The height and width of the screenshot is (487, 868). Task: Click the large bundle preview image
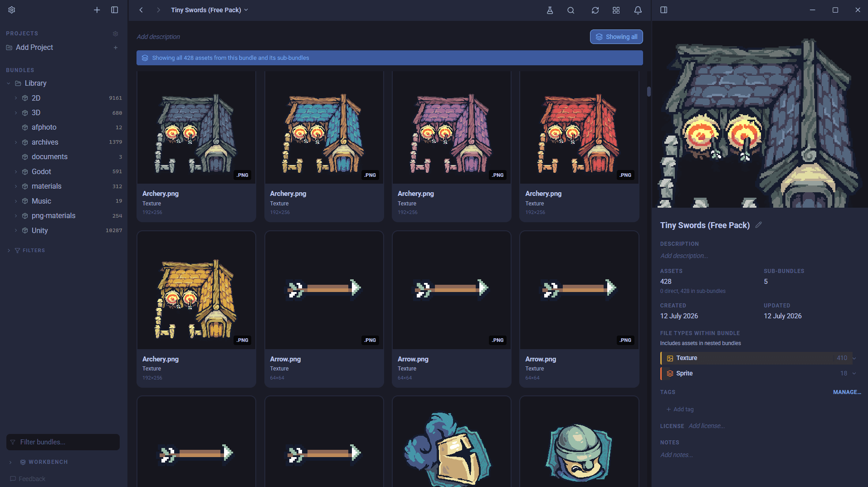click(760, 114)
